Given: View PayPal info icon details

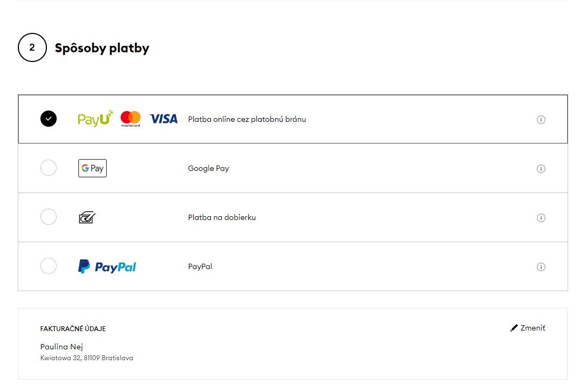Looking at the screenshot, I should 541,267.
